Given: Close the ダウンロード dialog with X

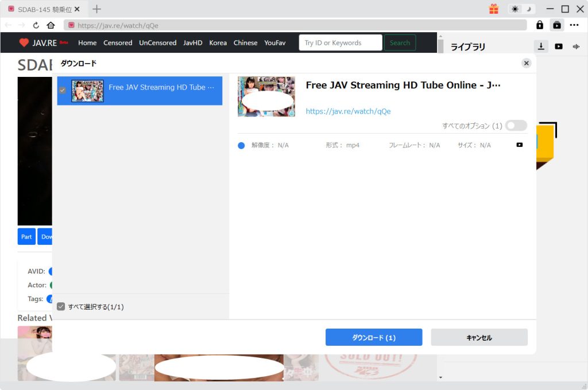Looking at the screenshot, I should point(526,63).
